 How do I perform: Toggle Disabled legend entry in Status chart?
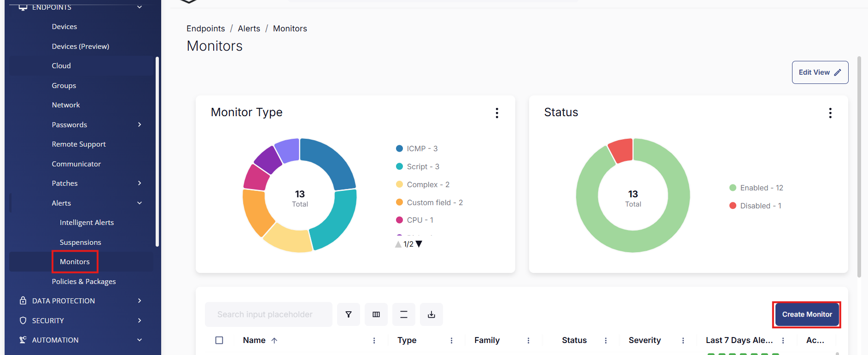[x=755, y=206]
